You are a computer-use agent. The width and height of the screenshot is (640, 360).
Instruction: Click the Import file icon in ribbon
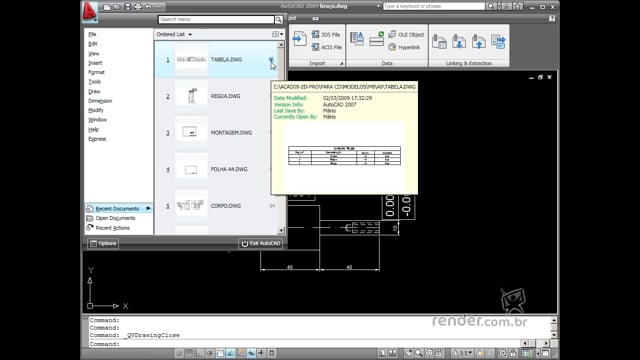(299, 39)
